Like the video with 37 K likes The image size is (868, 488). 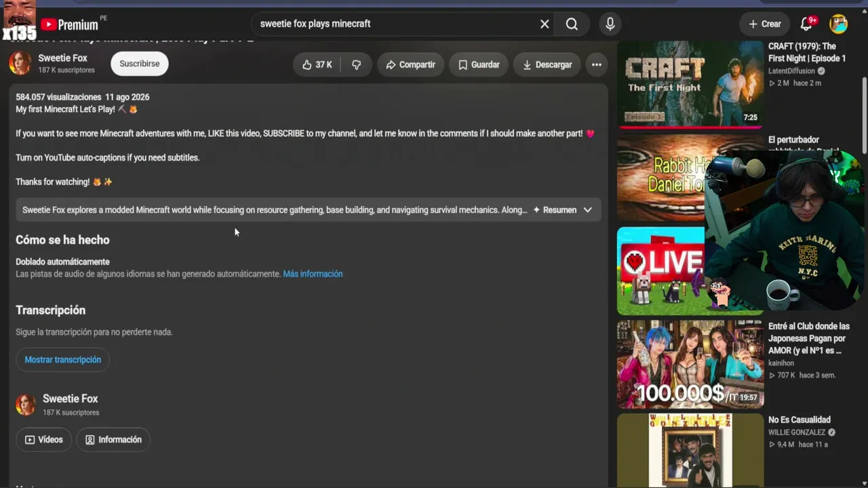[317, 64]
